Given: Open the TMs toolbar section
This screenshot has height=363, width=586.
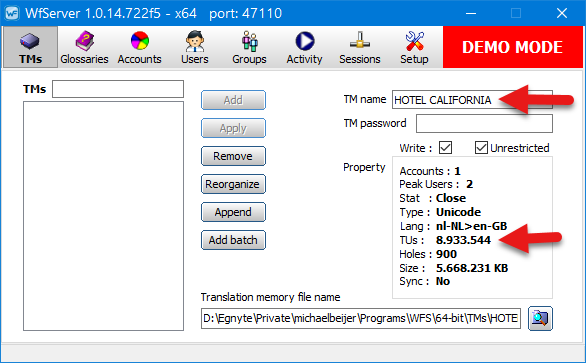Looking at the screenshot, I should point(31,47).
